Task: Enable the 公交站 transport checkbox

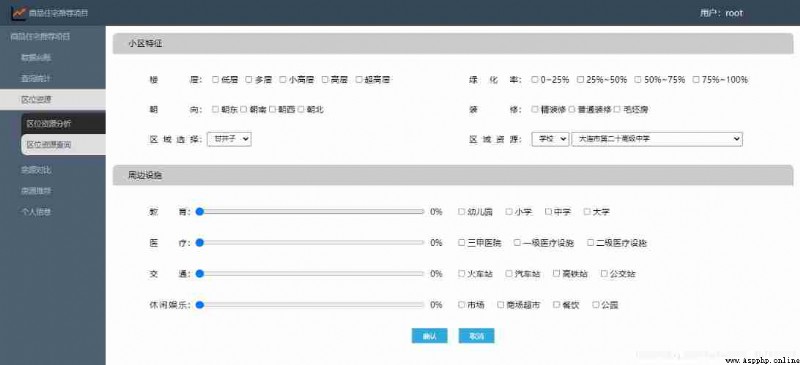Action: [605, 274]
